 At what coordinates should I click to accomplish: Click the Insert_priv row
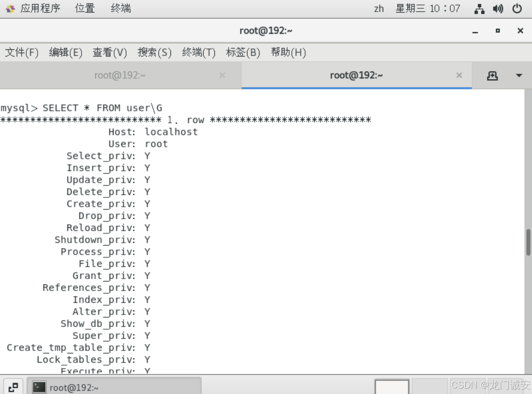(108, 168)
